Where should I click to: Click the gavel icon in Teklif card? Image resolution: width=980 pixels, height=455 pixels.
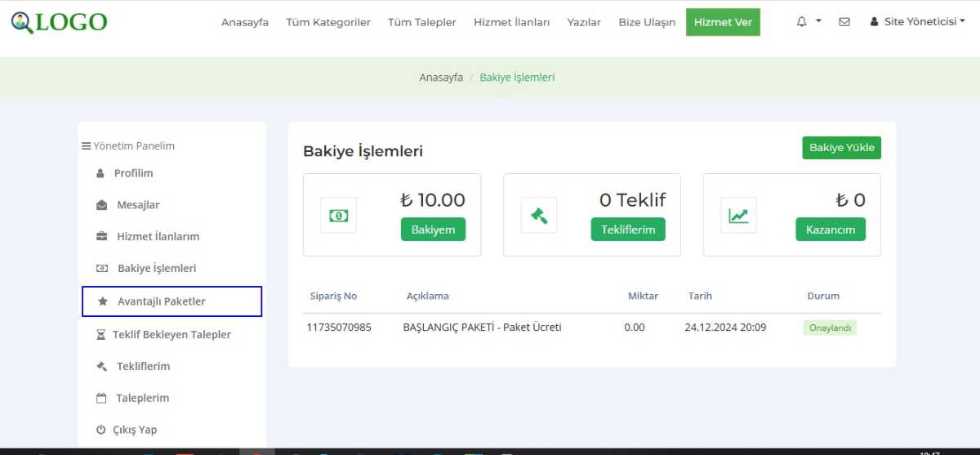point(539,216)
